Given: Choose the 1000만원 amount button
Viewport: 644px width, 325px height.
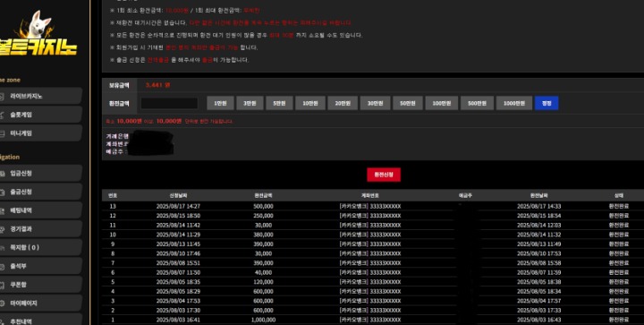Looking at the screenshot, I should click(x=514, y=103).
